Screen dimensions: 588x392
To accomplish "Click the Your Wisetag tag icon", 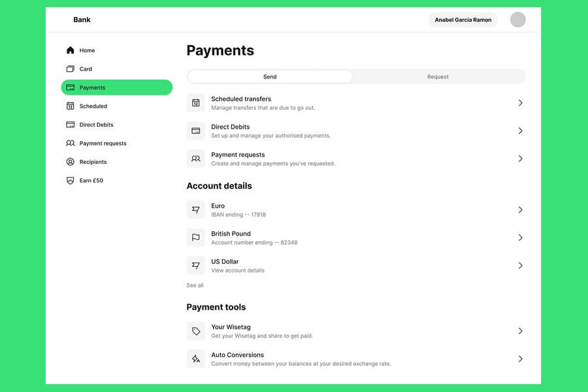I will (195, 331).
